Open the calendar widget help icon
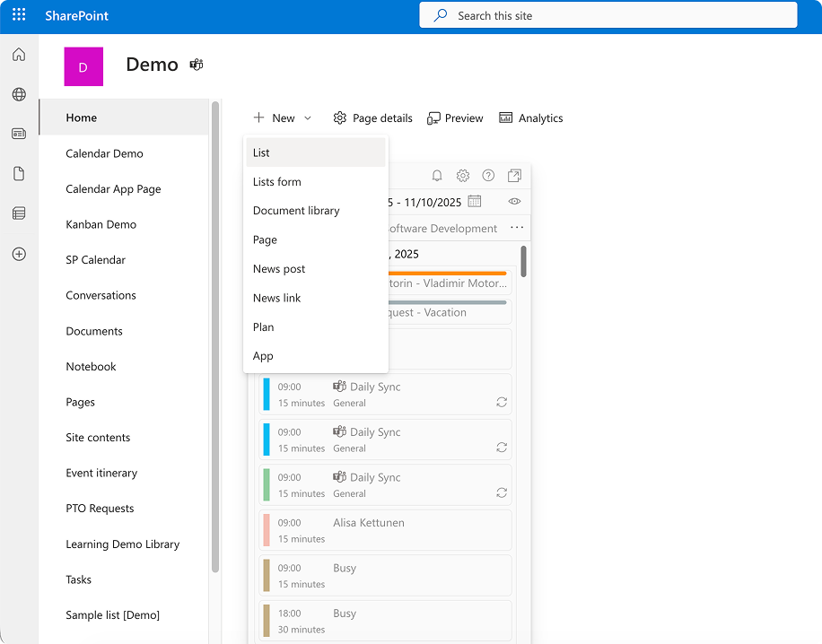The width and height of the screenshot is (822, 644). 488,176
